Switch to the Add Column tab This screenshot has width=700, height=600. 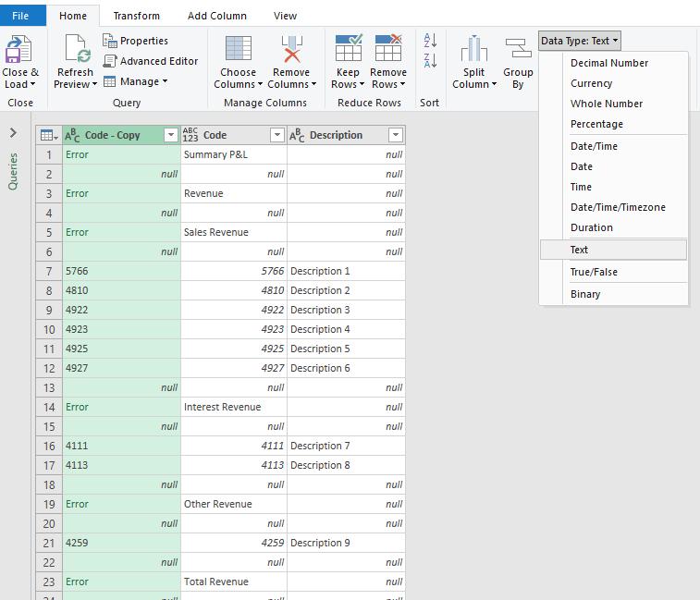pos(217,16)
